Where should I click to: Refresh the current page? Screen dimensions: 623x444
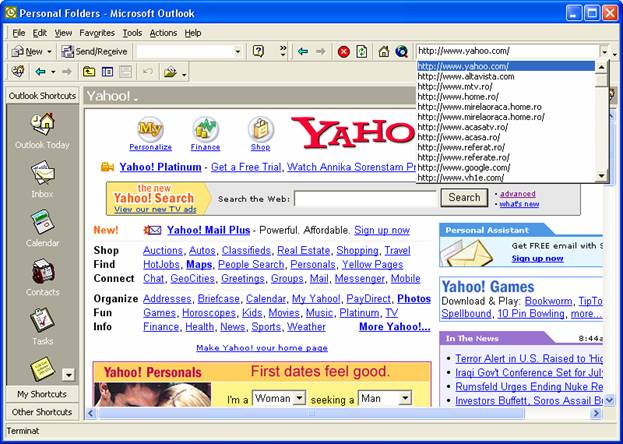point(362,52)
